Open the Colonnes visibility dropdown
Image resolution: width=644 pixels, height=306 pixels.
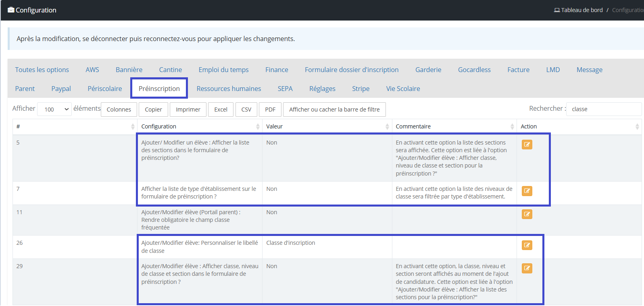coord(119,110)
